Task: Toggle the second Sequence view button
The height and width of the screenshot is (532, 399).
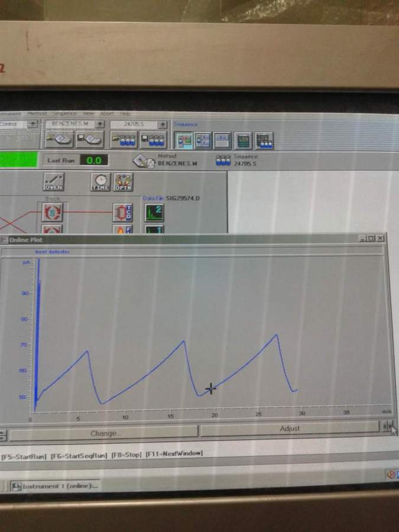Action: 203,141
